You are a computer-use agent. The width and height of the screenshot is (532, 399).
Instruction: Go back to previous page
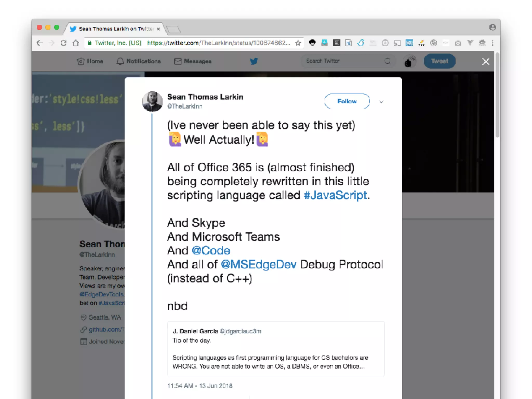point(39,43)
